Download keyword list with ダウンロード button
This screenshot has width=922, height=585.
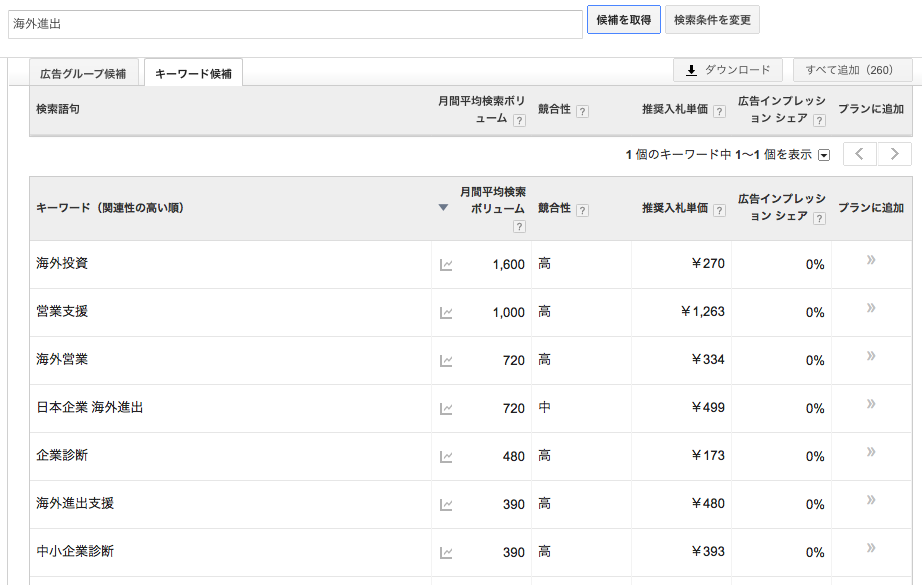pos(728,70)
